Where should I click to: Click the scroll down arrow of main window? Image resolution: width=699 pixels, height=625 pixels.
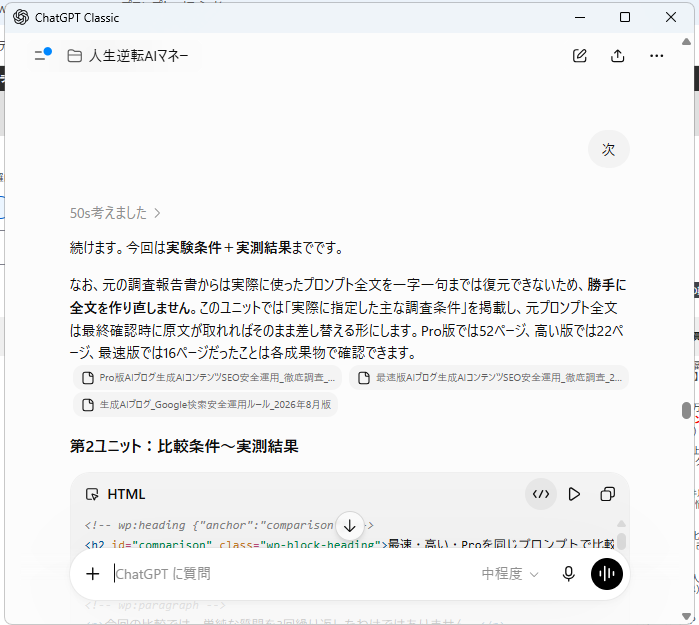point(687,616)
